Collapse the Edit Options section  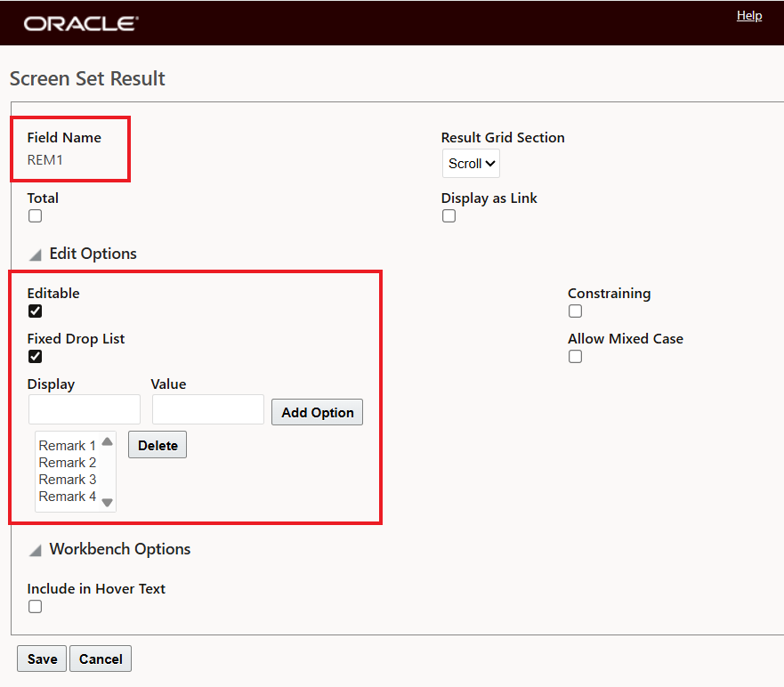[35, 255]
